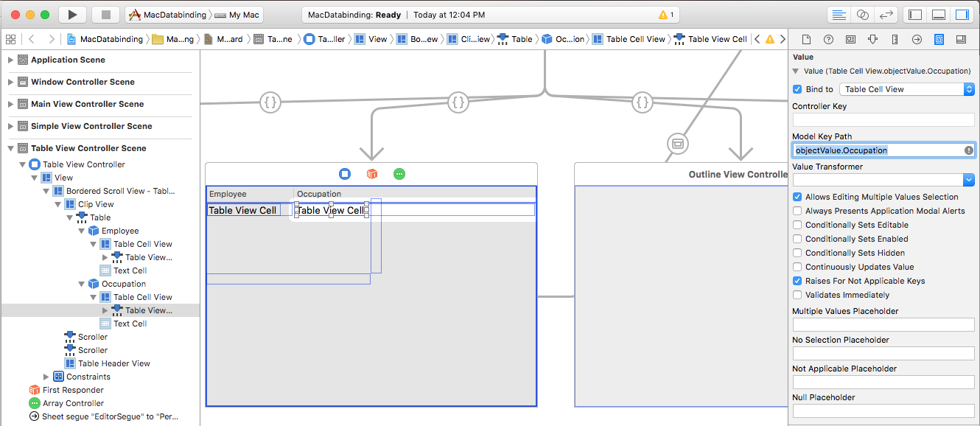Click the Controller Key field
This screenshot has height=426, width=980.
(x=883, y=120)
